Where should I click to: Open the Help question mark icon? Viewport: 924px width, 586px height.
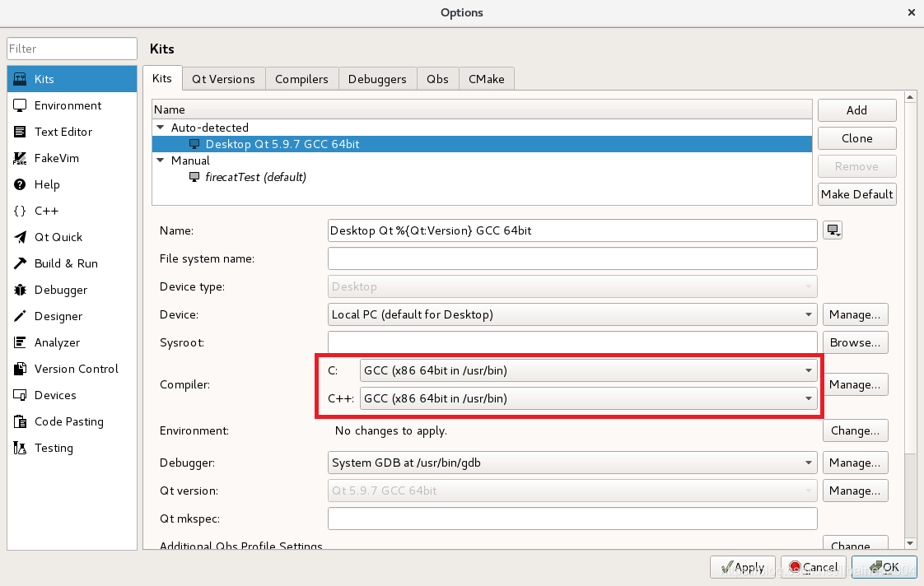(x=20, y=184)
